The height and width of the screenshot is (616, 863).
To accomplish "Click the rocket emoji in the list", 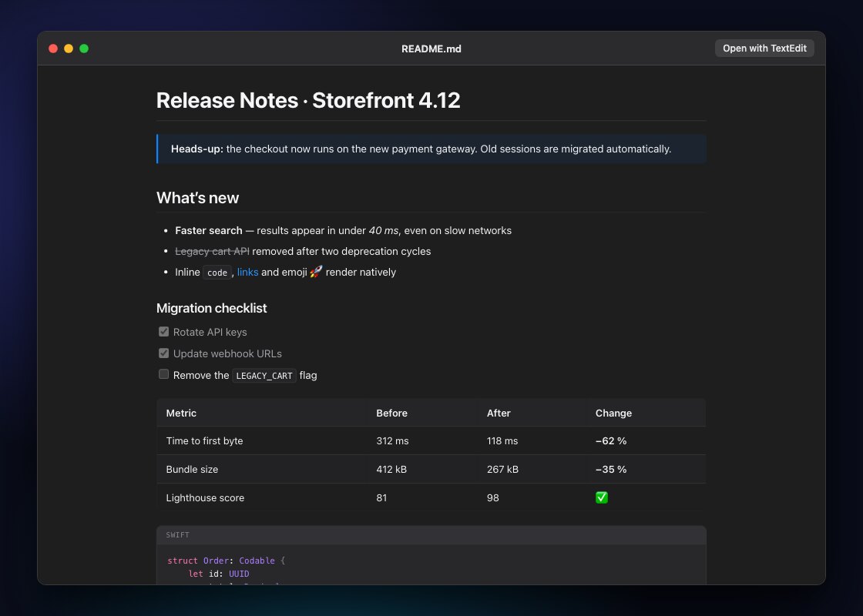I will pyautogui.click(x=316, y=272).
